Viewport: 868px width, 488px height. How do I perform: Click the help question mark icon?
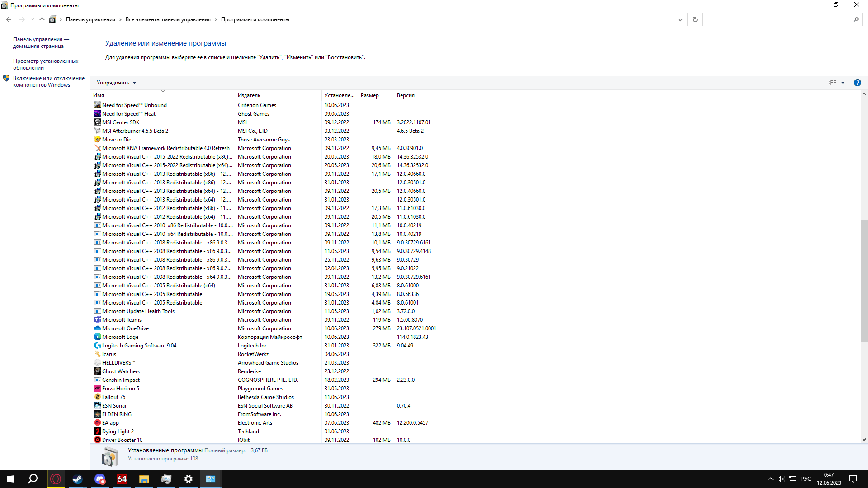(x=857, y=83)
